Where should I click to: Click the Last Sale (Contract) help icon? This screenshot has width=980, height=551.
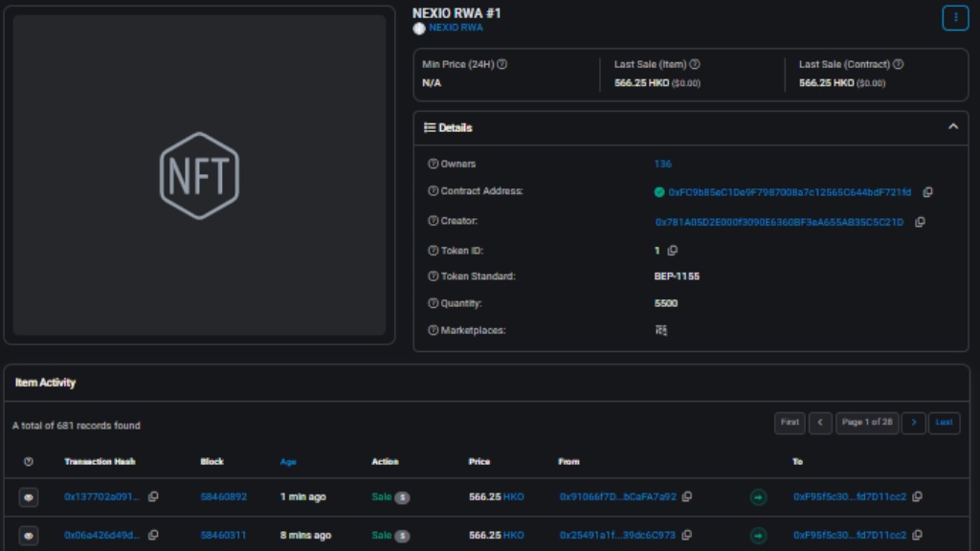pyautogui.click(x=898, y=64)
